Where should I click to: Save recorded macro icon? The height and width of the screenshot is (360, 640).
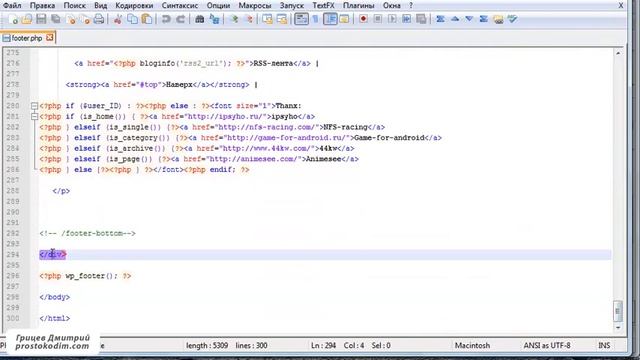coord(421,19)
